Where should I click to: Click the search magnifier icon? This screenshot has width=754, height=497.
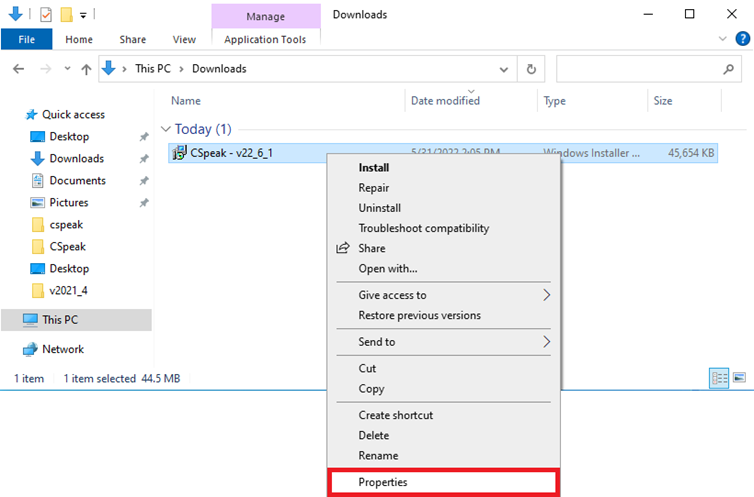(729, 69)
